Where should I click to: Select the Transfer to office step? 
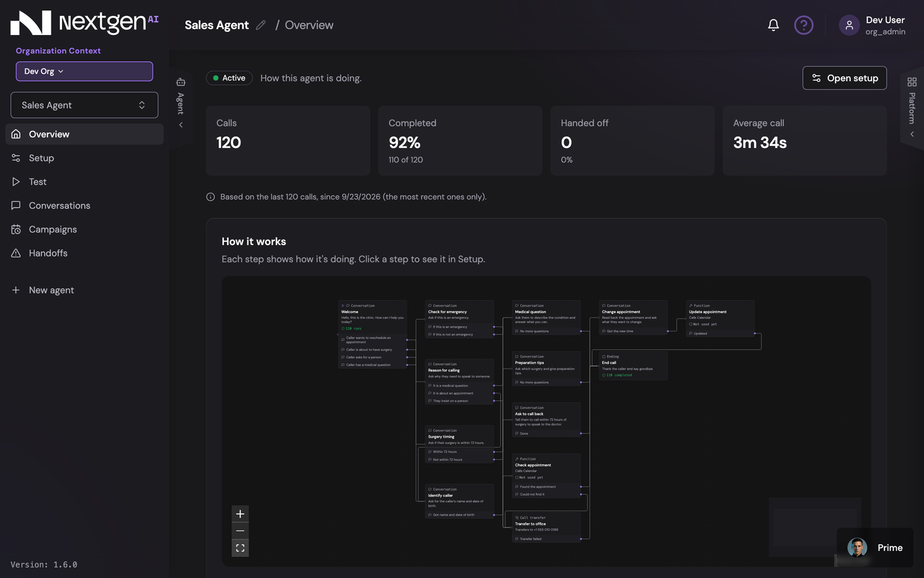[546, 528]
